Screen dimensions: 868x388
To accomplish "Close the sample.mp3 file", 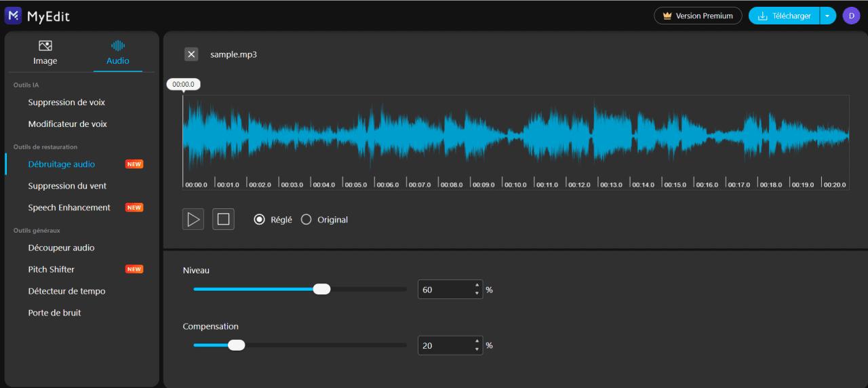I will pos(191,54).
